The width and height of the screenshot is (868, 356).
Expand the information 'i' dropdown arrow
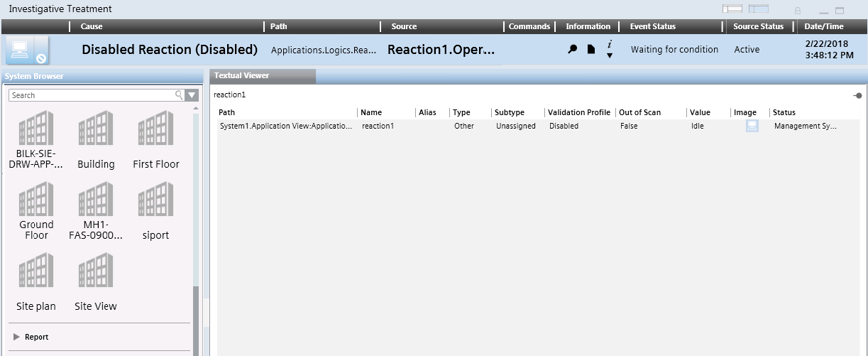click(x=609, y=55)
